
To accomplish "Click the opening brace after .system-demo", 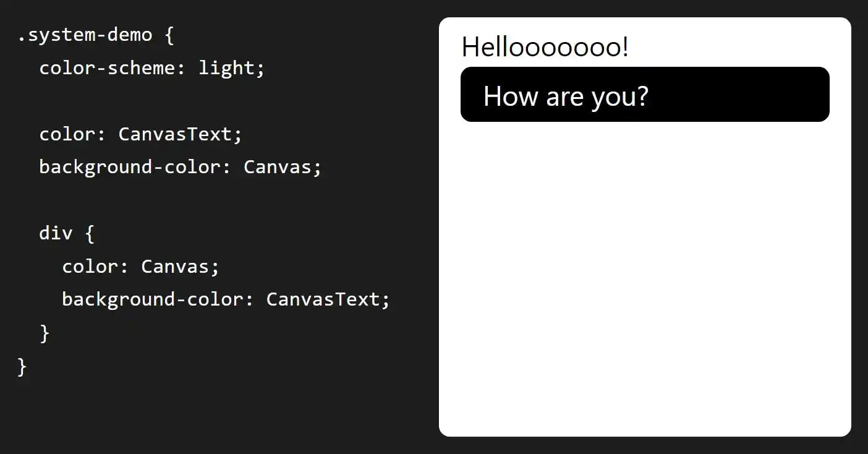I will [169, 35].
